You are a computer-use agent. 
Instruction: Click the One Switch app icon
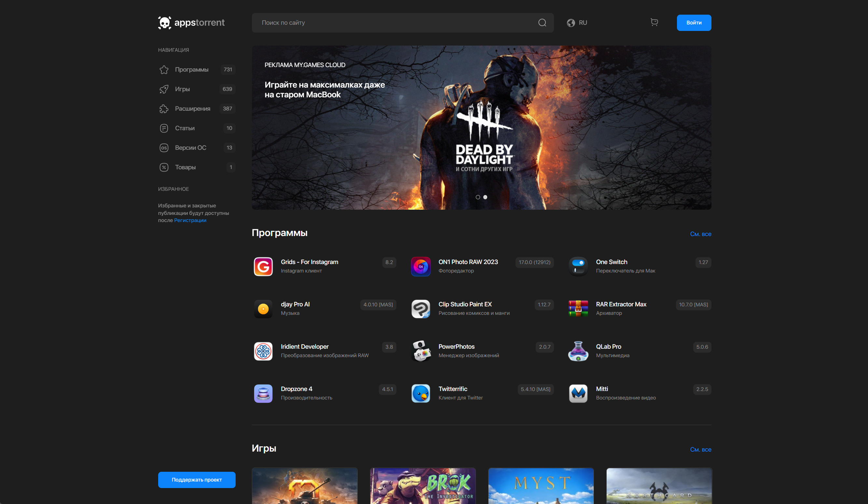pyautogui.click(x=578, y=266)
